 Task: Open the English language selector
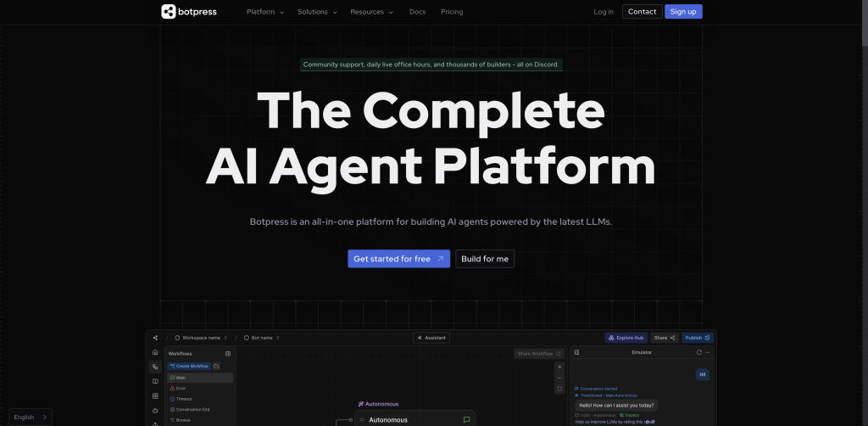(x=31, y=418)
